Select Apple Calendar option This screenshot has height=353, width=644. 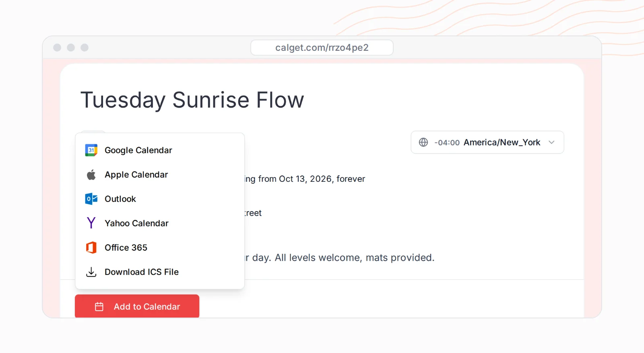point(160,174)
